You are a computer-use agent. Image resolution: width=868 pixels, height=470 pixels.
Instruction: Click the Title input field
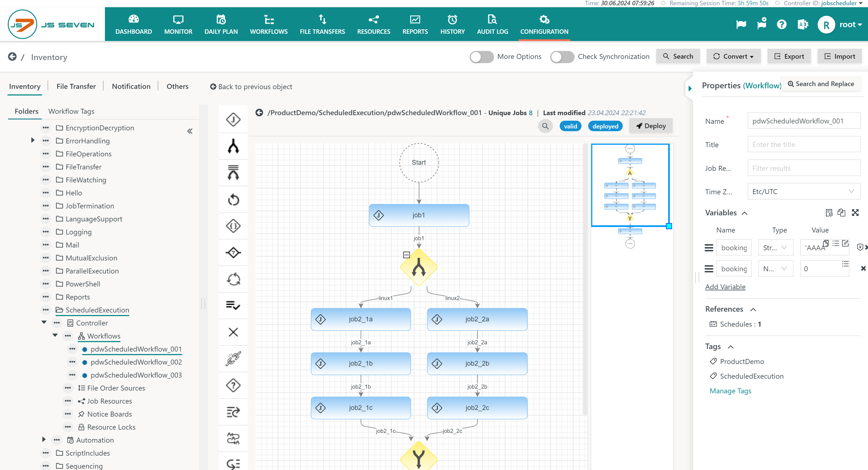[804, 144]
